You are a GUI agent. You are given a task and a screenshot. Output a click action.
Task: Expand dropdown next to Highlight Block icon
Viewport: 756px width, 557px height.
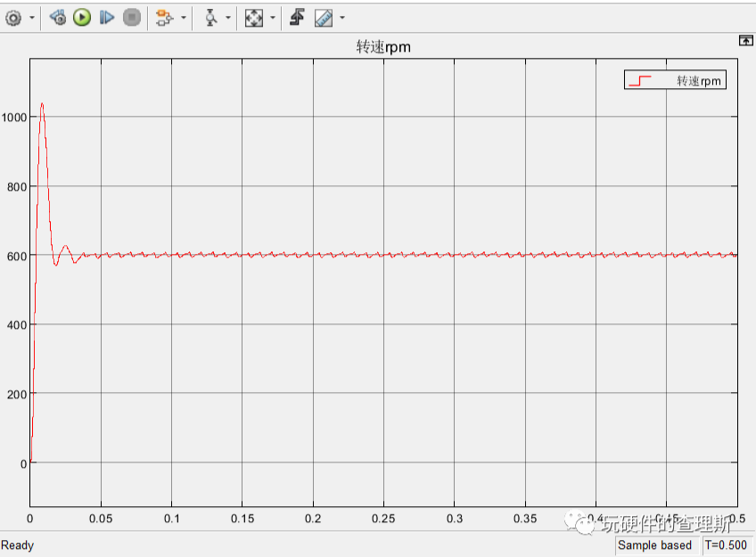(184, 18)
